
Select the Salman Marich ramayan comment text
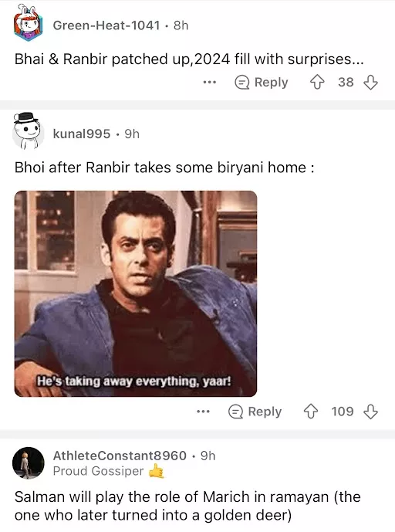pos(187,506)
